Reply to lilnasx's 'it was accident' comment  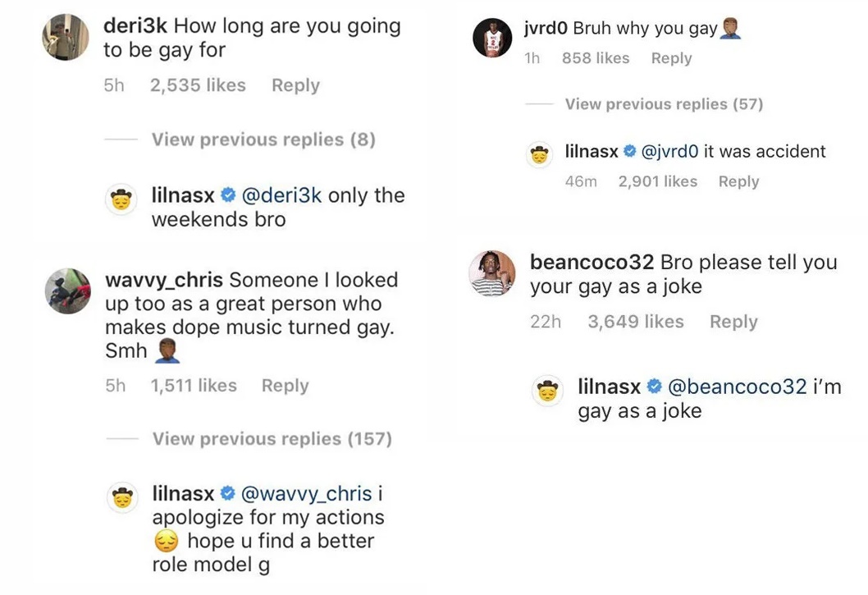point(738,181)
